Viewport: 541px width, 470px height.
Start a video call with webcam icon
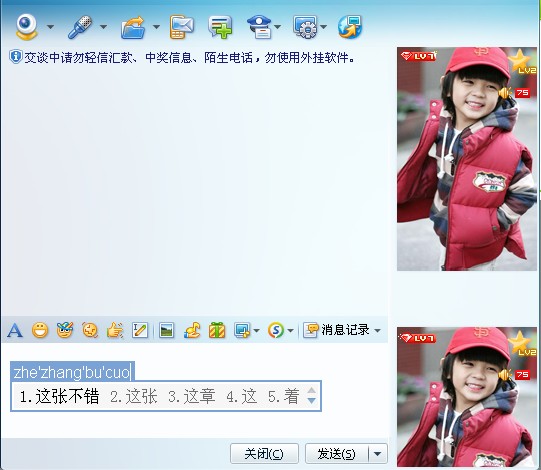tap(26, 27)
